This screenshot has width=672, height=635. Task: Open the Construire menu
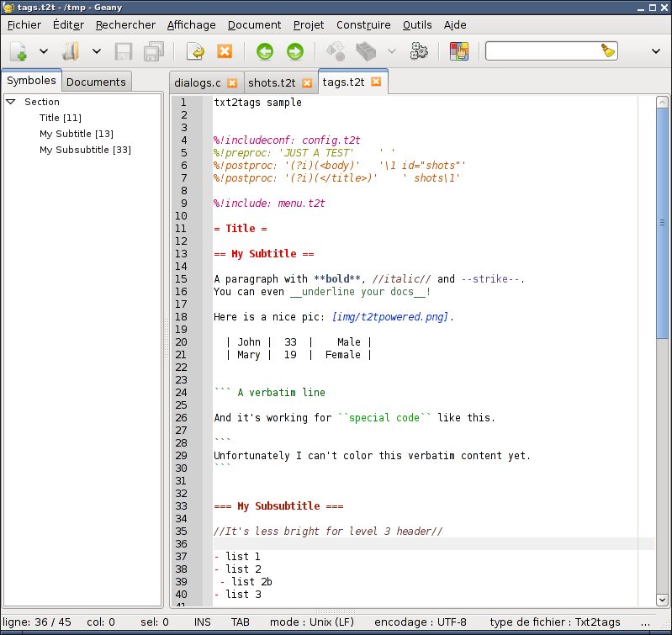point(363,25)
